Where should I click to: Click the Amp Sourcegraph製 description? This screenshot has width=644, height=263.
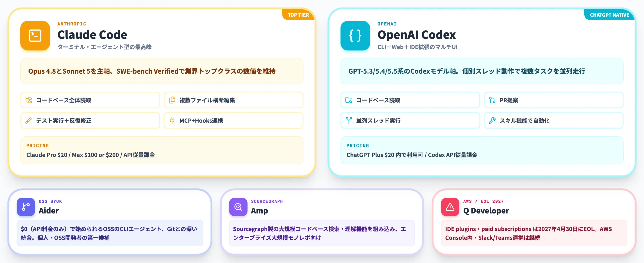coord(322,233)
